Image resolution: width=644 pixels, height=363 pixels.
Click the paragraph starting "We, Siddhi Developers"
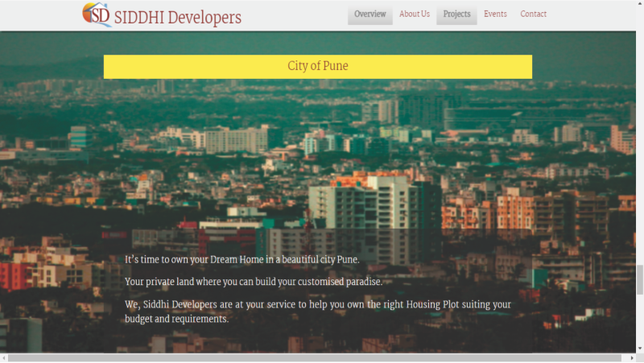318,311
